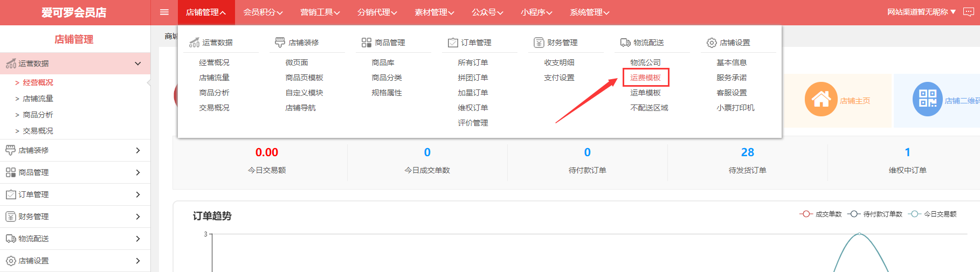The image size is (980, 272).
Task: Toggle the 成交单数 series in chart legend
Action: 820,214
